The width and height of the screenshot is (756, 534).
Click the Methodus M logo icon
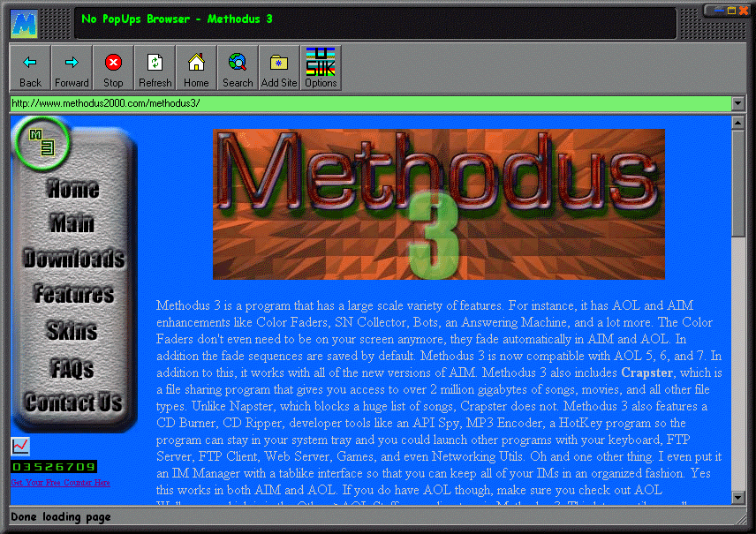[23, 22]
